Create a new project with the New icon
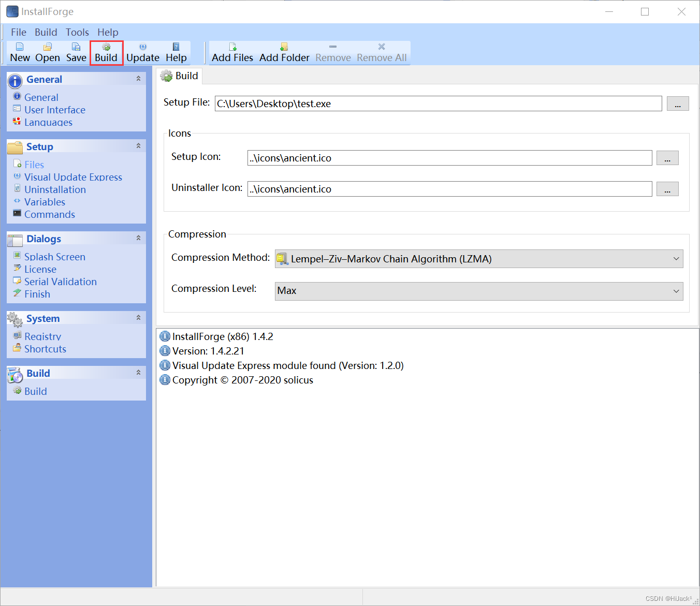The height and width of the screenshot is (606, 700). [20, 52]
